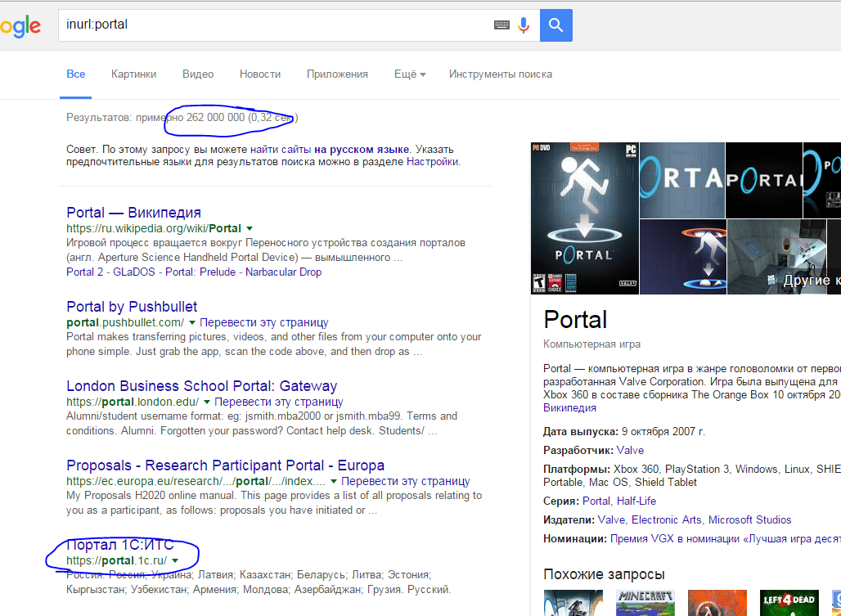Image resolution: width=841 pixels, height=616 pixels.
Task: Open the Valve publisher link
Action: point(611,519)
